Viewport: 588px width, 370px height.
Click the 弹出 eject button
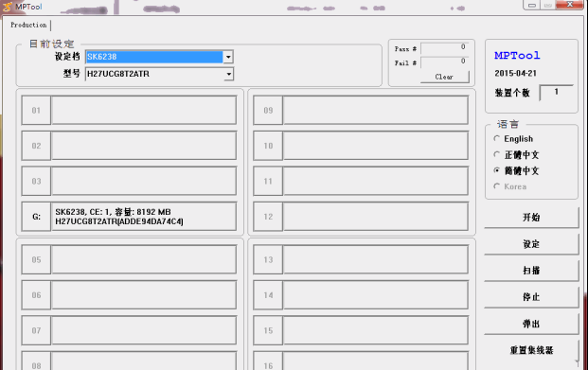pos(531,324)
